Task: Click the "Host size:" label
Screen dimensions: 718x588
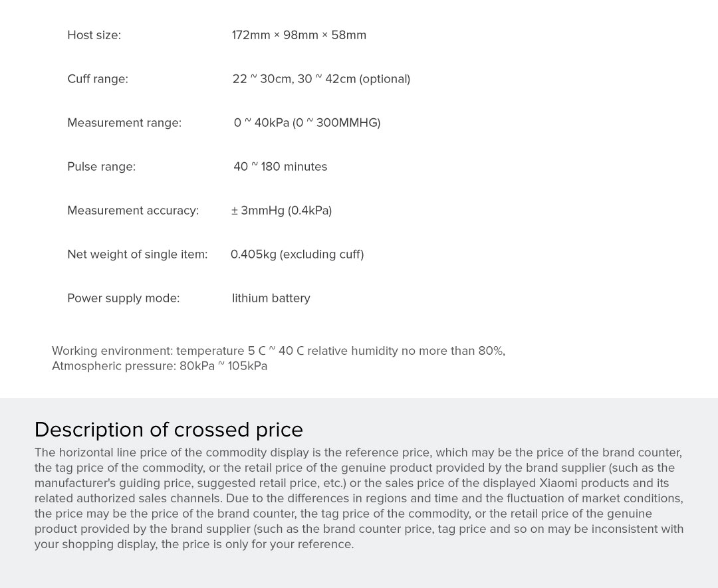Action: click(94, 35)
